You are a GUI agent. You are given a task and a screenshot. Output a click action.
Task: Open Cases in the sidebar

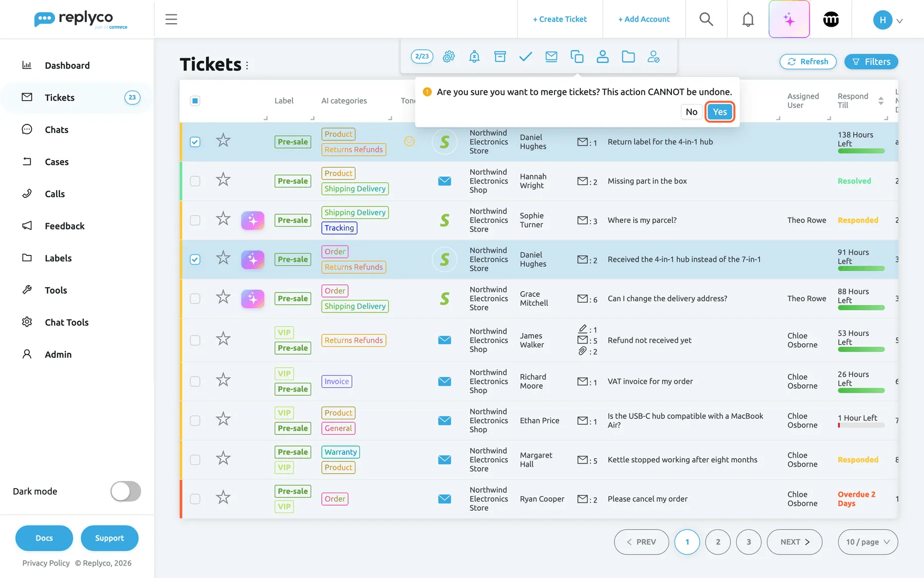[56, 162]
